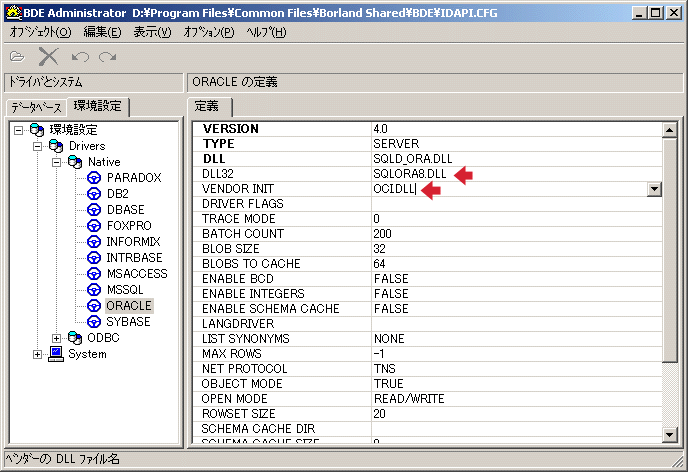Click the Delete X toolbar icon
This screenshot has height=472, width=688.
pos(48,57)
